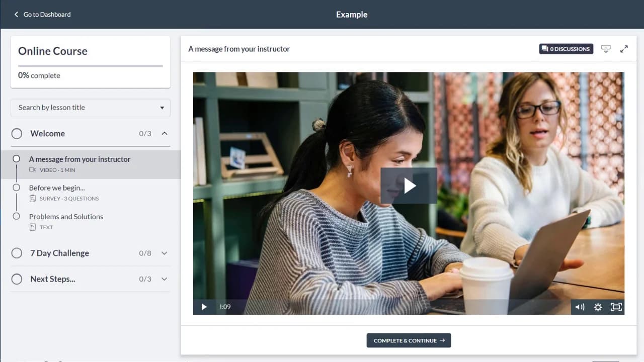This screenshot has height=362, width=644.
Task: Mute the video audio
Action: point(580,307)
